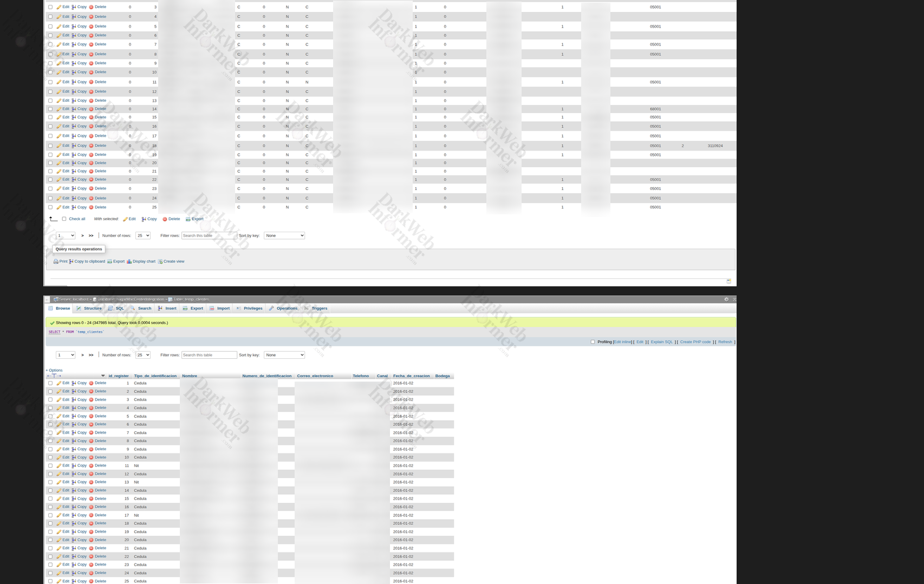Open Sort by key dropdown in lower table
Screen dimensions: 924x584
284,355
